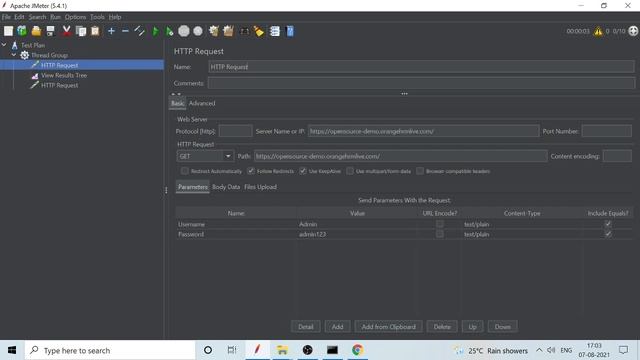The image size is (640, 360).
Task: Click the Path input field
Action: tap(400, 156)
